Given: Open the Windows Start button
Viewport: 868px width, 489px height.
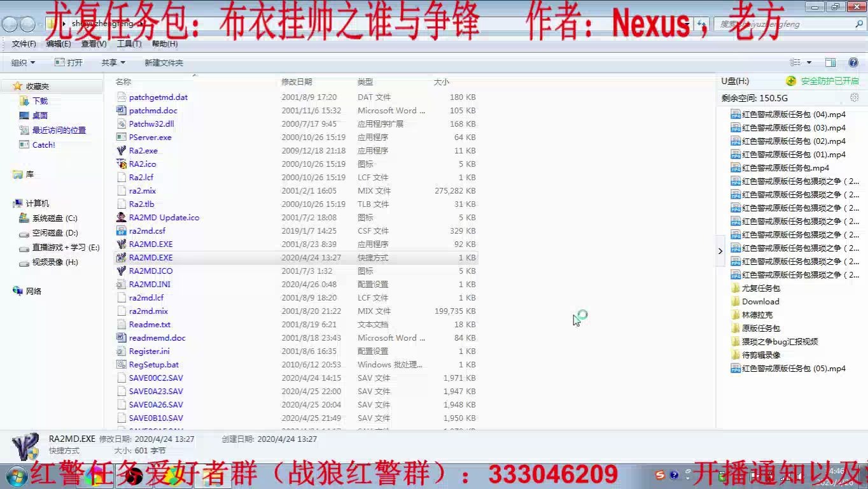Looking at the screenshot, I should [x=16, y=476].
